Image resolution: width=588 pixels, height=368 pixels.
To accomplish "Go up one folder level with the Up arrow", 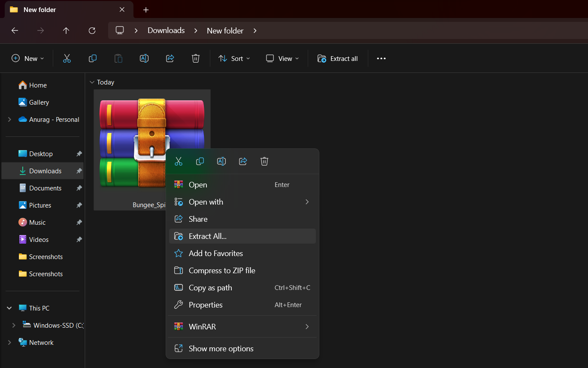I will point(66,30).
